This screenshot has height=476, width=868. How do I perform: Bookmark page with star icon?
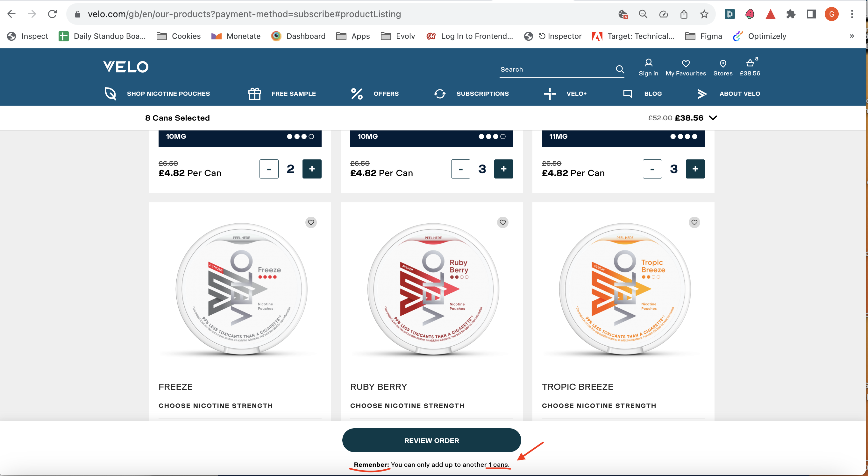[704, 14]
